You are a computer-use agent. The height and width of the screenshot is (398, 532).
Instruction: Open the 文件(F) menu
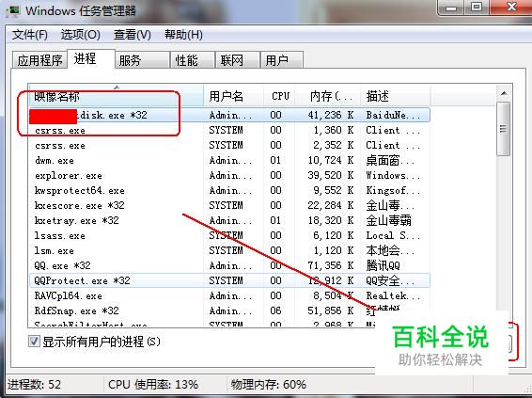coord(30,35)
